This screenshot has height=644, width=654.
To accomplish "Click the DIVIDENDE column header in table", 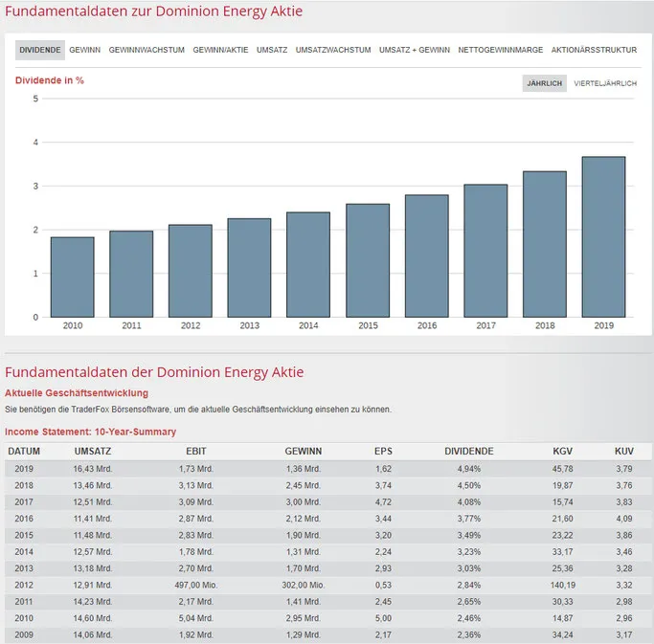I will coord(469,451).
